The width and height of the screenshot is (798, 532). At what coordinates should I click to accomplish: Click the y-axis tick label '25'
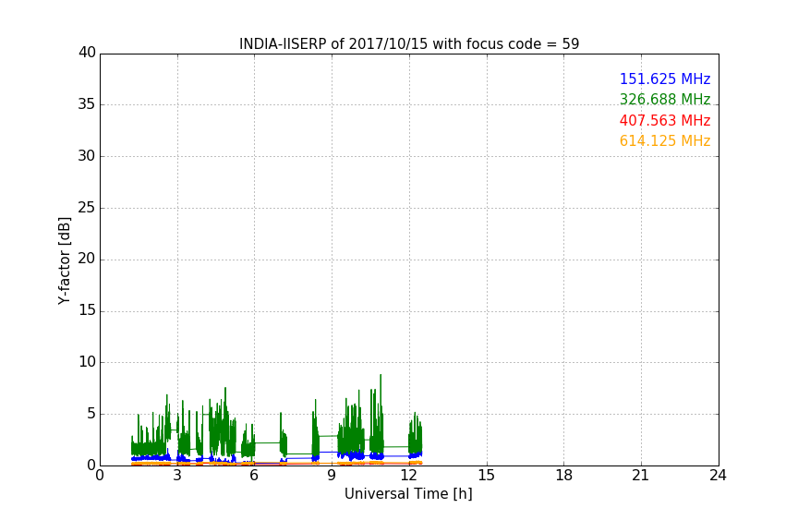click(87, 208)
